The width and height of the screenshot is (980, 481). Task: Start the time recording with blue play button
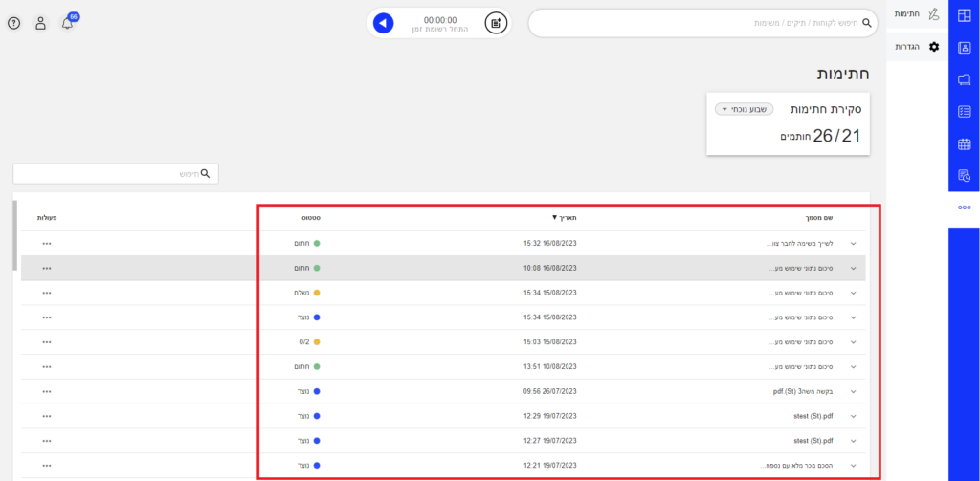384,23
